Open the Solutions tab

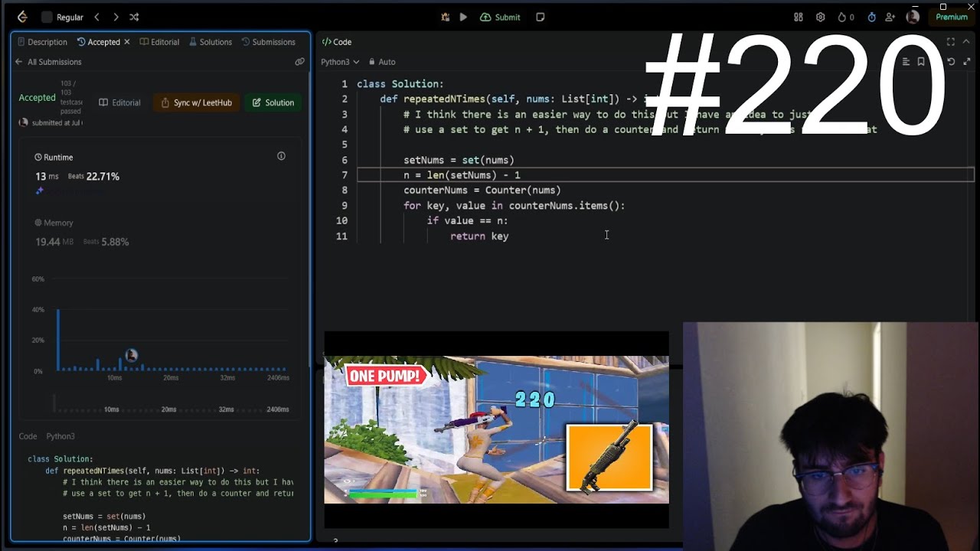(211, 42)
